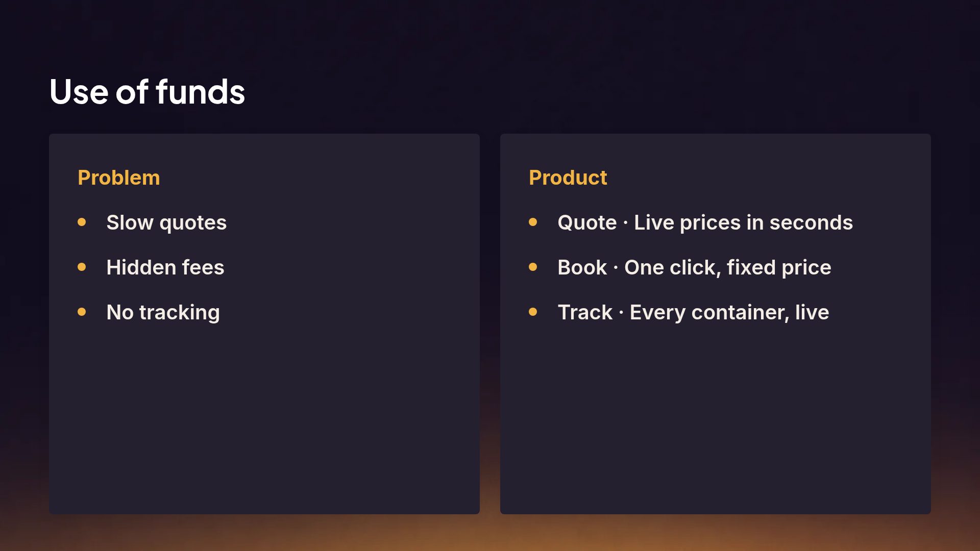
Task: Click the word 'Book' in the Product list
Action: 582,267
